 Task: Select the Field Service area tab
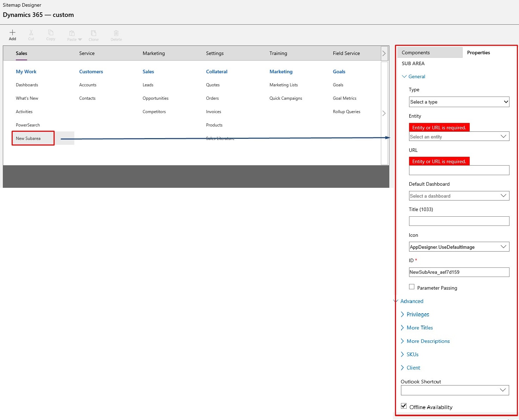pos(346,53)
